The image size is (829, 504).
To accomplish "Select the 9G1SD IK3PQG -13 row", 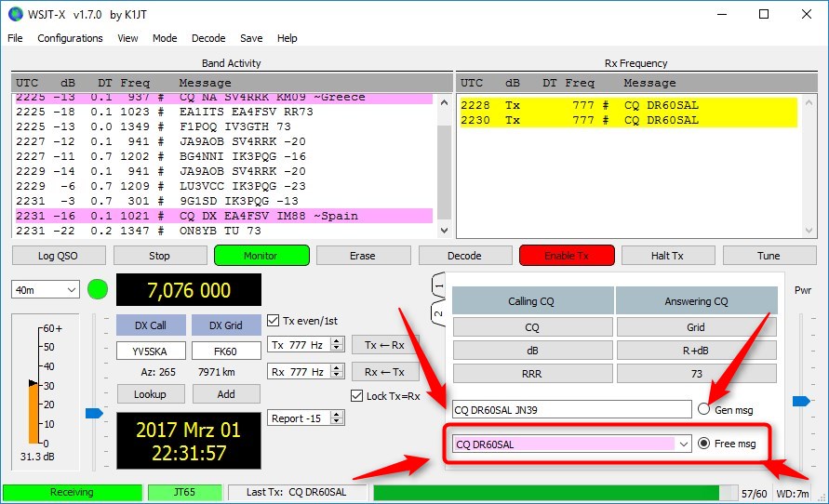I will [222, 201].
